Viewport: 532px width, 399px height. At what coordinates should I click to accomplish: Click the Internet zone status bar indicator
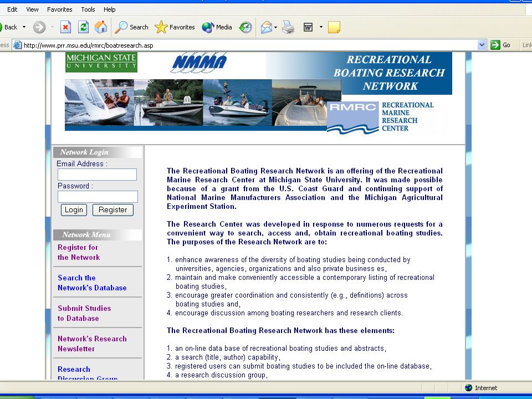[481, 388]
